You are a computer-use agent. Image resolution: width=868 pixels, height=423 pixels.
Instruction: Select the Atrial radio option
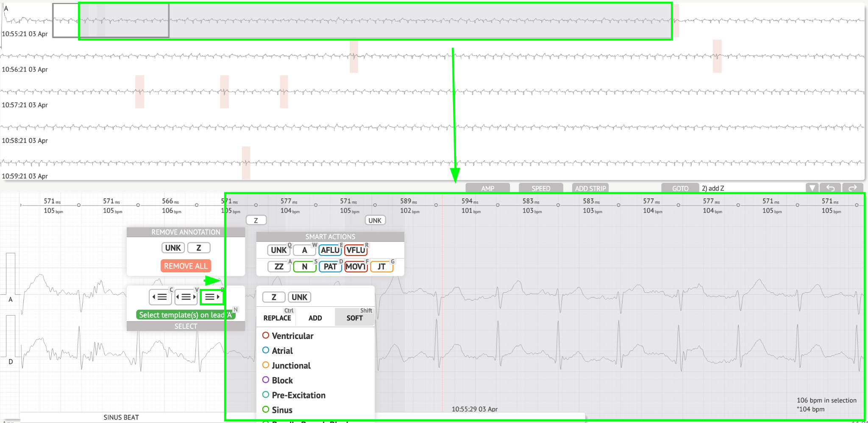tap(266, 350)
